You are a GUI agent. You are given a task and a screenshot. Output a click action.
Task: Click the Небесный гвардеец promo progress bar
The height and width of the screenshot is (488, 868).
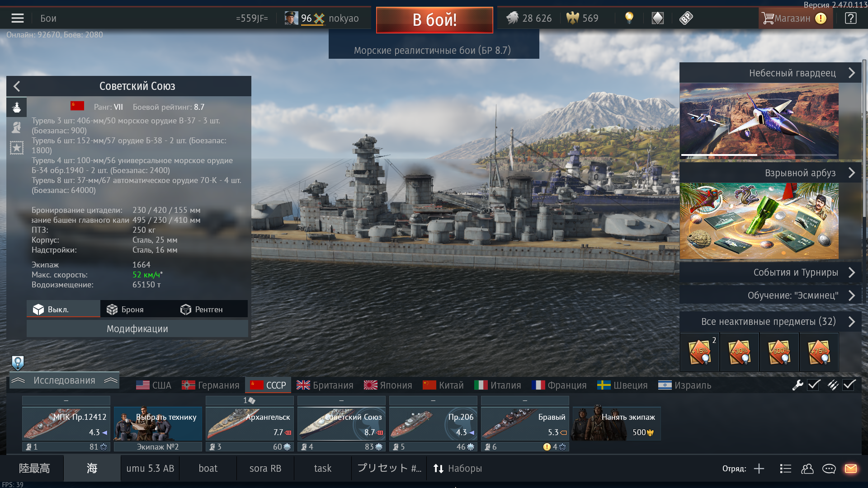point(759,155)
